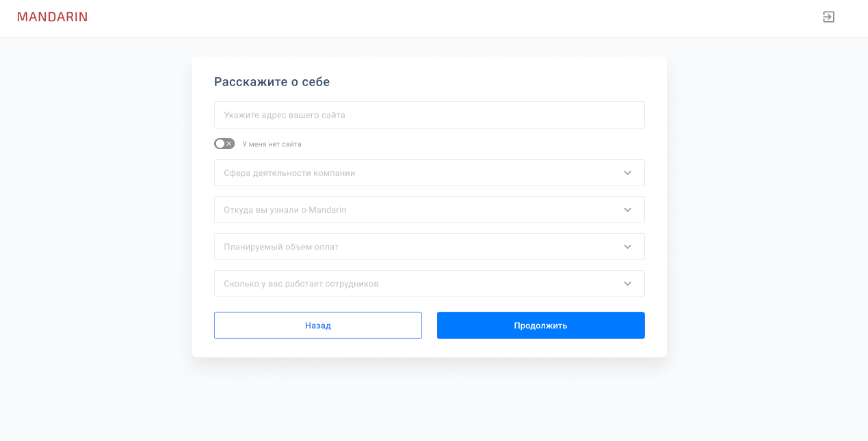Viewport: 868px width, 441px height.
Task: Click the small X mark inside the site switch
Action: [x=229, y=144]
